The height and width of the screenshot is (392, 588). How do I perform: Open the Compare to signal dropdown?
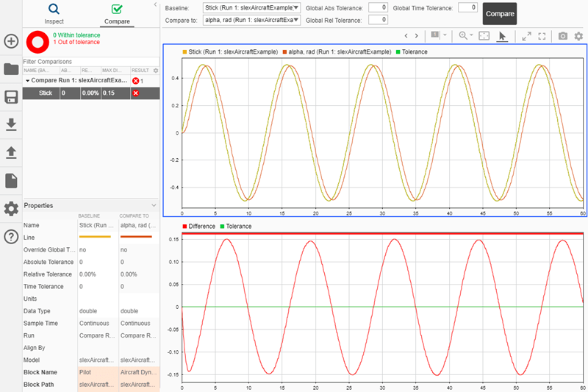251,20
